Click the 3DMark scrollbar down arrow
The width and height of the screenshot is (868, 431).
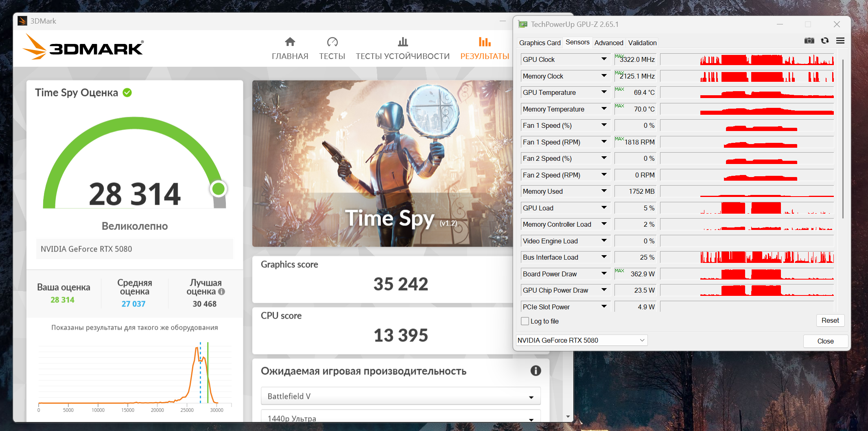tap(568, 417)
